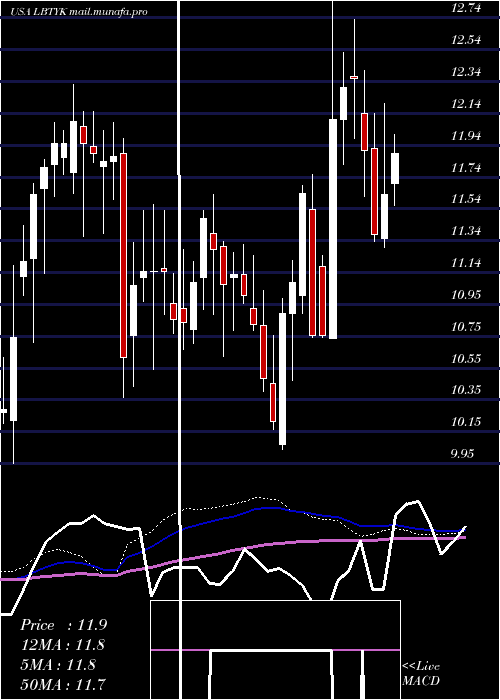
Task: Click the 'Price : 11.9' readout
Action: click(x=63, y=625)
